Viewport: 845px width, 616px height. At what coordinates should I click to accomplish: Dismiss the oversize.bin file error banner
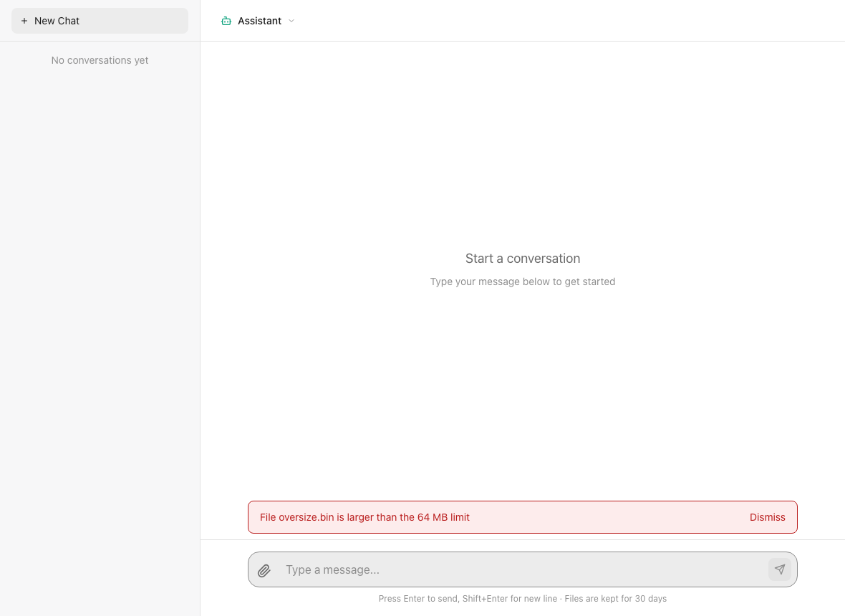click(x=767, y=517)
